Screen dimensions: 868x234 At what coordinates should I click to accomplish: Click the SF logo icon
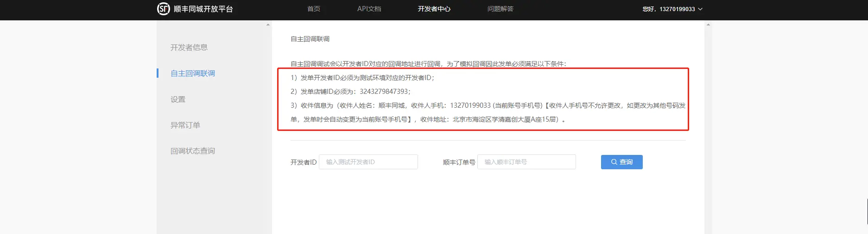[163, 9]
